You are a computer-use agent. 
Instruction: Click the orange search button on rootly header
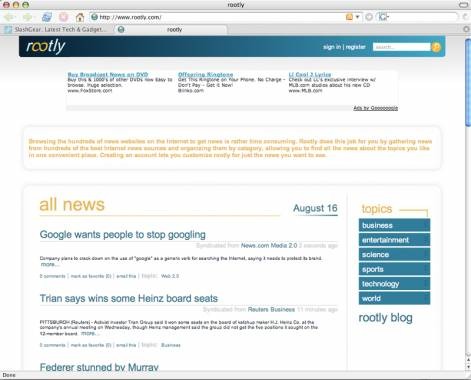tap(436, 47)
